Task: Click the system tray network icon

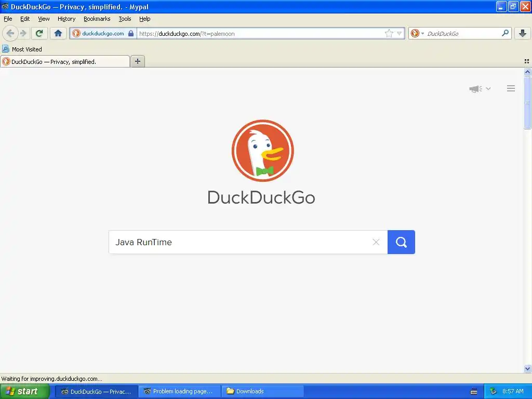Action: 494,392
